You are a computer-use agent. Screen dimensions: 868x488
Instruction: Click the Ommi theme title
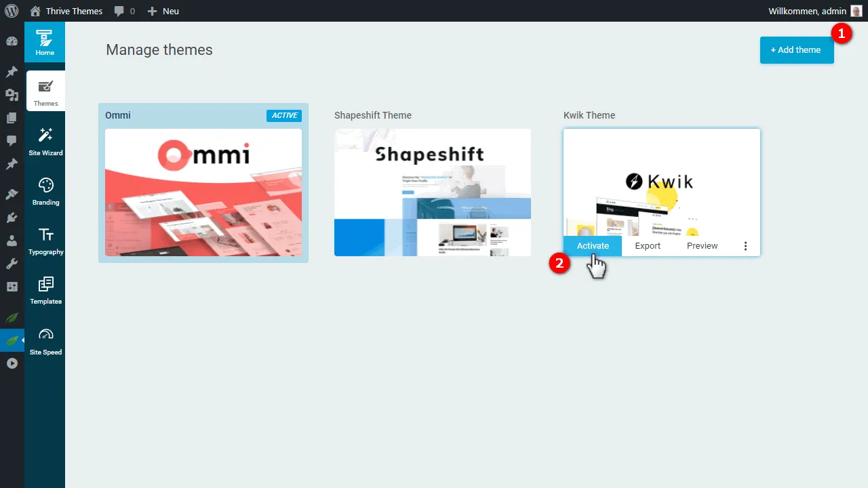coord(118,115)
